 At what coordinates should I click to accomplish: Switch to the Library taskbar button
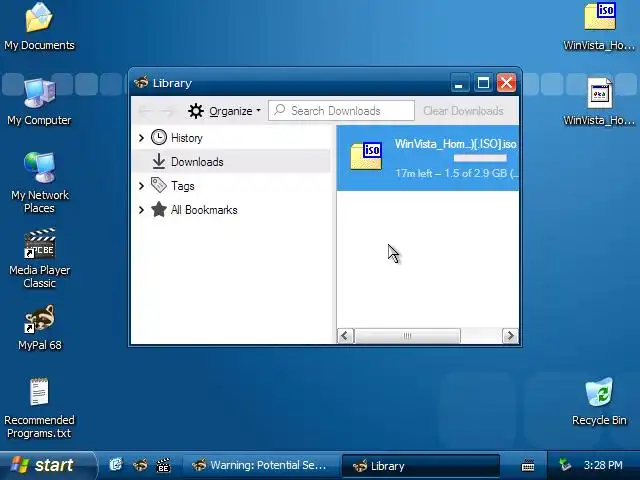point(421,466)
